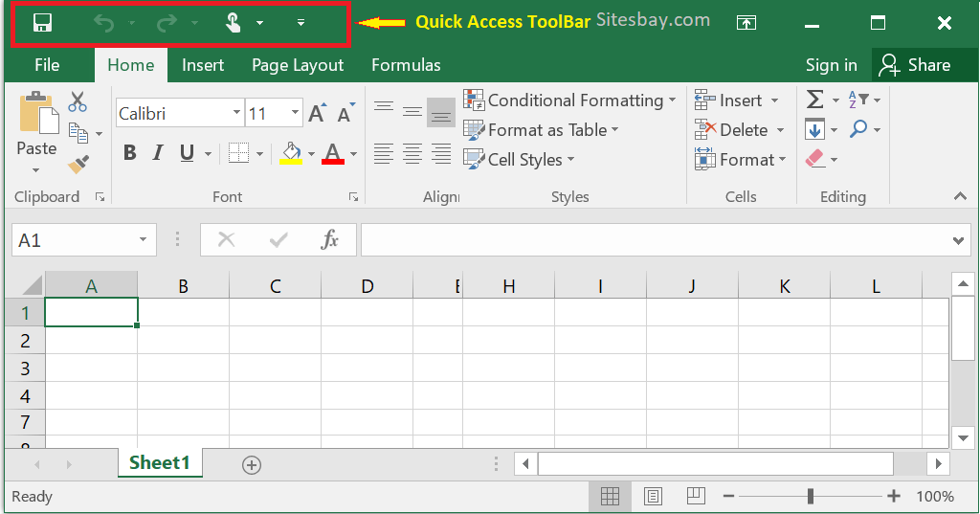Click the Cut scissors icon
This screenshot has width=980, height=514.
pyautogui.click(x=78, y=101)
